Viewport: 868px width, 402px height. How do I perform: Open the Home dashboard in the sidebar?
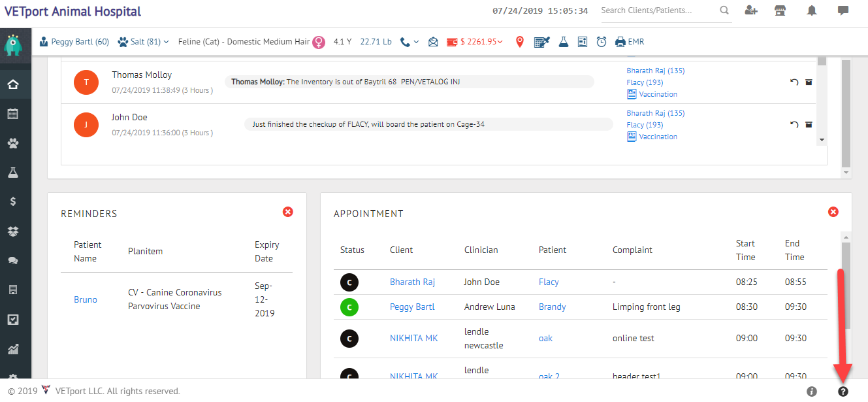point(13,84)
